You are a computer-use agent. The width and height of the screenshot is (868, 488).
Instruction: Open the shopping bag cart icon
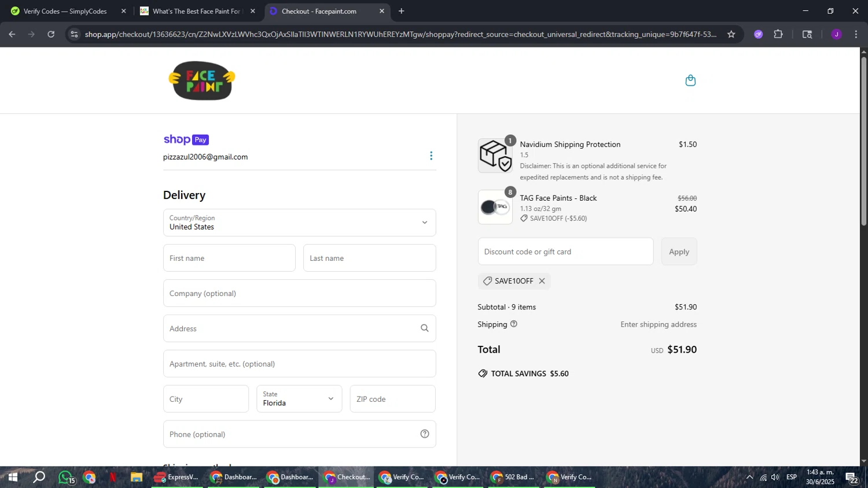click(x=690, y=80)
